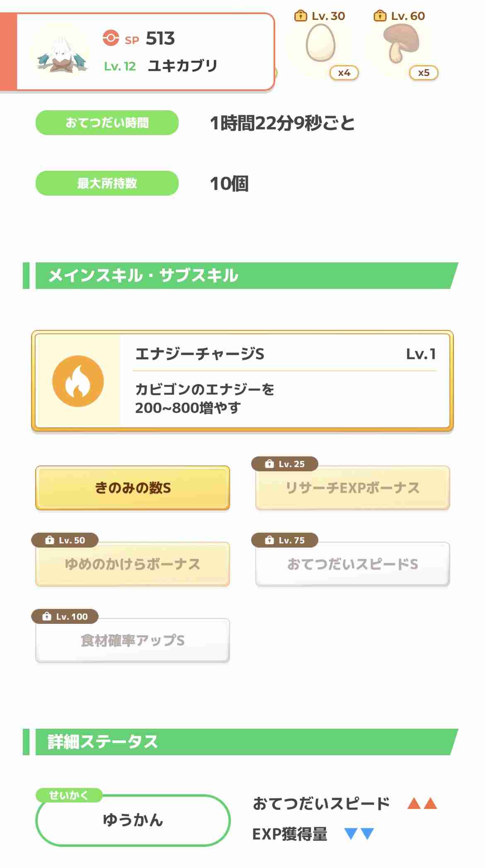Tap the ゆうかん nature box
485x868 pixels.
point(133,820)
